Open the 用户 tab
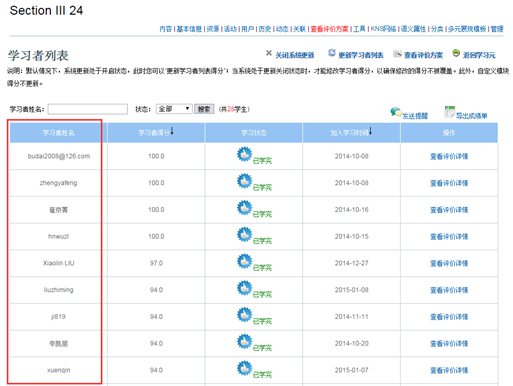 coord(247,29)
